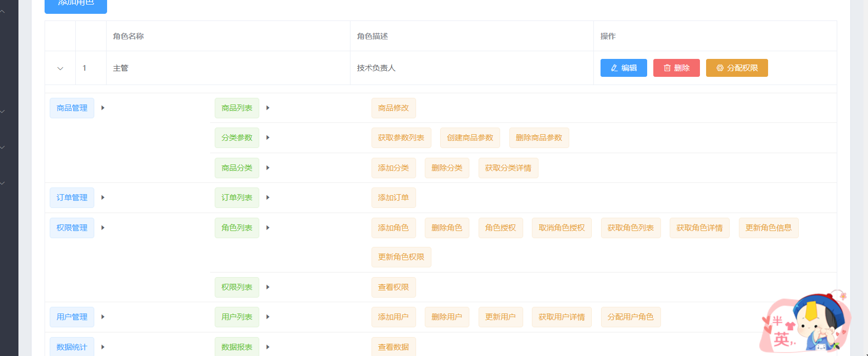Open 分配权限 for the 主管 role

click(737, 68)
